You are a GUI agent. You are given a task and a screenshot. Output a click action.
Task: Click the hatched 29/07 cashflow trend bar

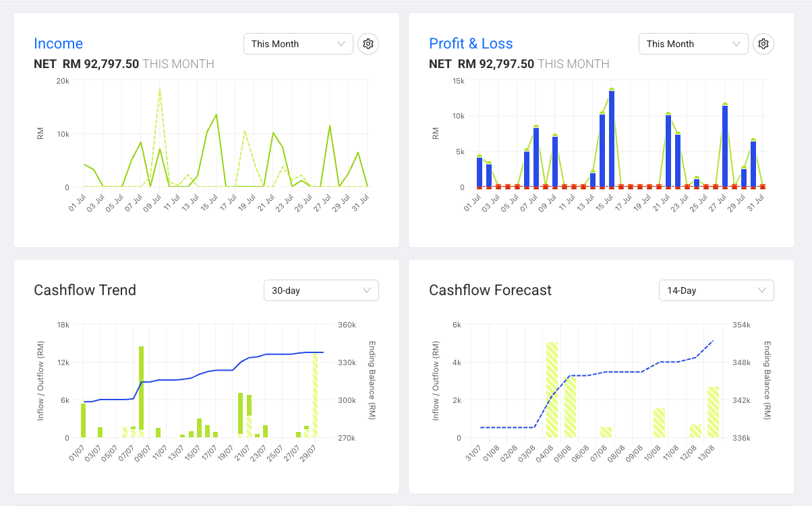click(315, 396)
